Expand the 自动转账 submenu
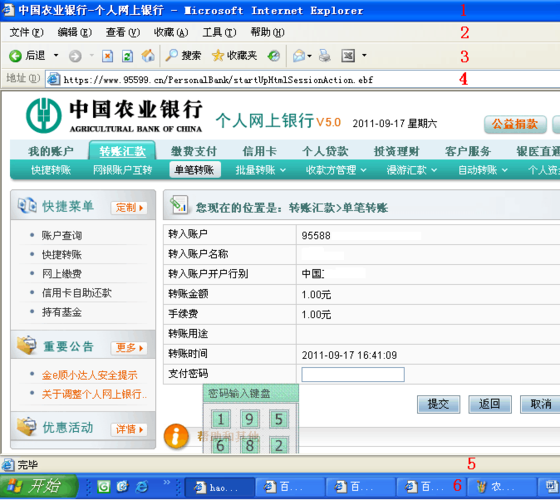The image size is (560, 500). [x=483, y=170]
